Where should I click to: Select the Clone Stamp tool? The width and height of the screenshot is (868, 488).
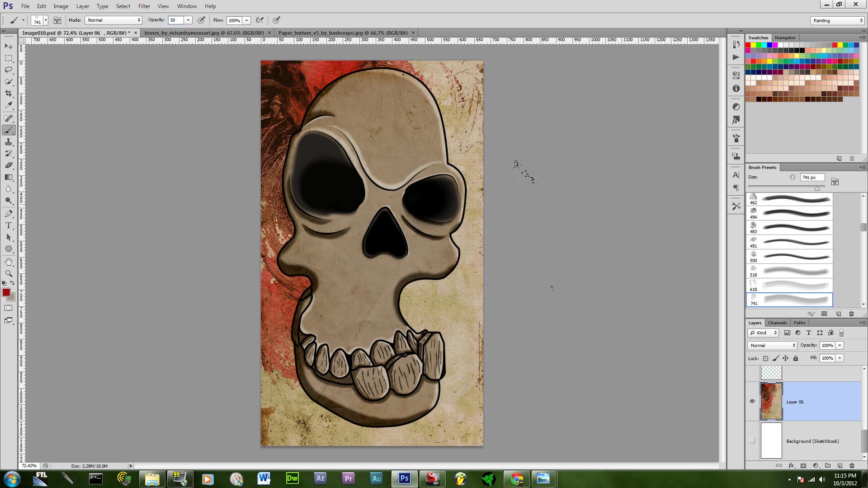[9, 142]
